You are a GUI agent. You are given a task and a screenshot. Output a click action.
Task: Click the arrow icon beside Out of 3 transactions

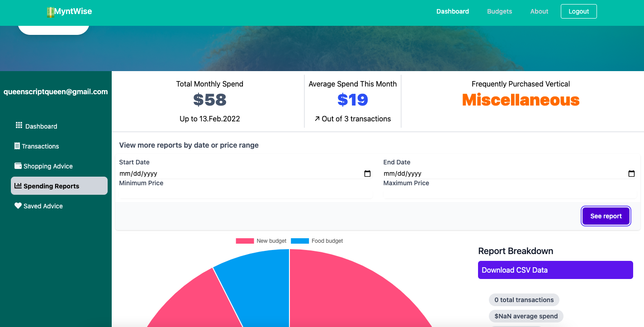(x=317, y=119)
